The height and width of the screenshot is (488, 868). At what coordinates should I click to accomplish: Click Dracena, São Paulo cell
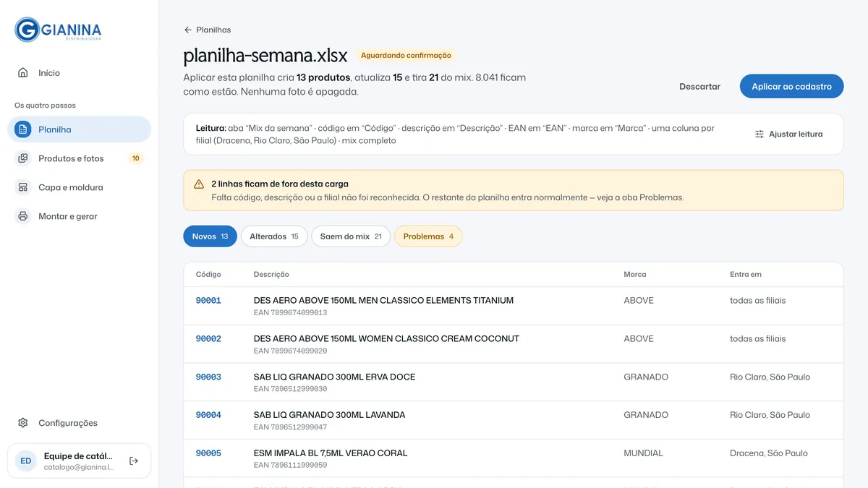pyautogui.click(x=769, y=453)
